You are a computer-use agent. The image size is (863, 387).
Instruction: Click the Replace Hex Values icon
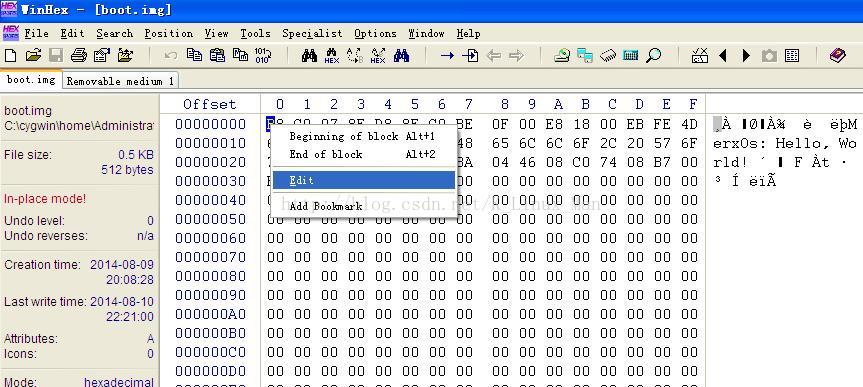tap(378, 56)
